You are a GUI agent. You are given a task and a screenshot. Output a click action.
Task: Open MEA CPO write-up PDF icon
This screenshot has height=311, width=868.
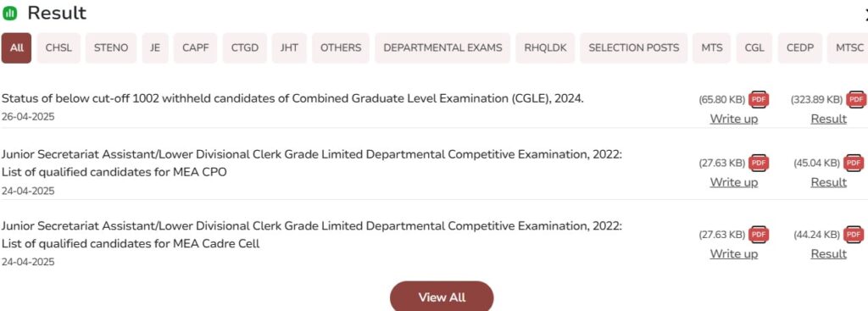[x=758, y=164]
